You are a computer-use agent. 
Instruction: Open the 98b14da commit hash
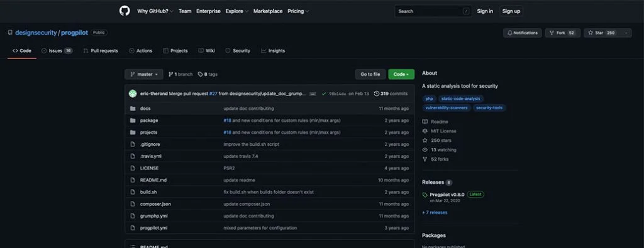click(337, 94)
